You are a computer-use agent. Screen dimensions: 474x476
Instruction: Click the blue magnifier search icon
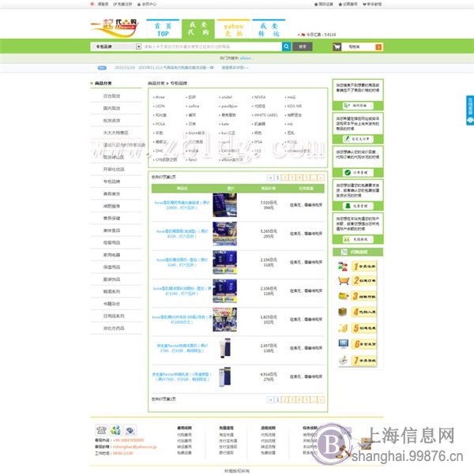click(x=286, y=47)
